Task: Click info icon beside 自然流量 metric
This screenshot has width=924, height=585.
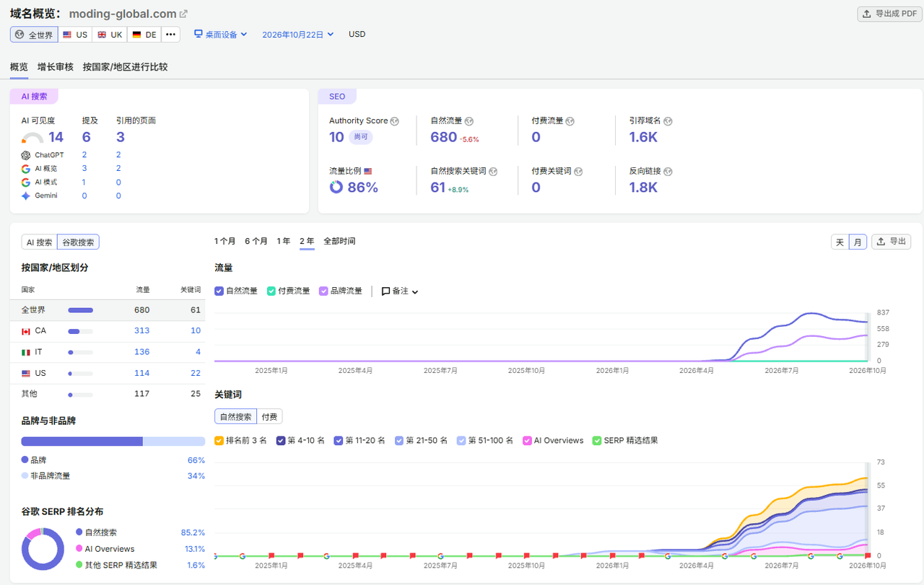Action: click(468, 121)
